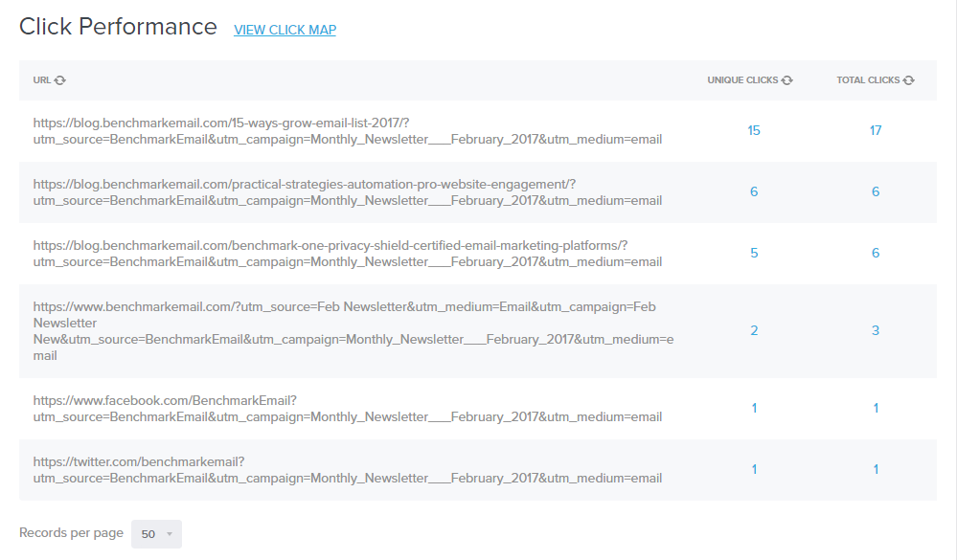The width and height of the screenshot is (957, 560).
Task: Click unique clicks value 5
Action: tap(754, 253)
